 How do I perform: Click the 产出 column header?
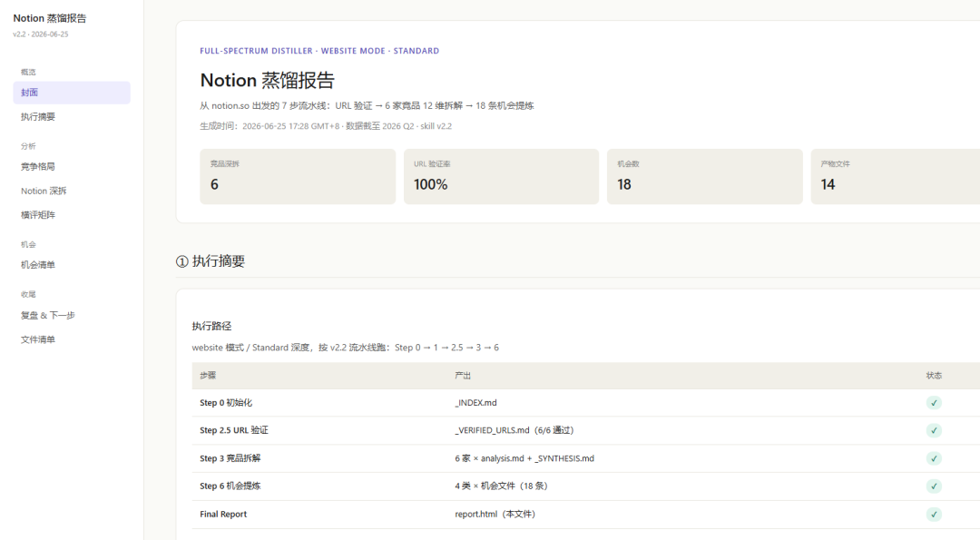(x=463, y=375)
